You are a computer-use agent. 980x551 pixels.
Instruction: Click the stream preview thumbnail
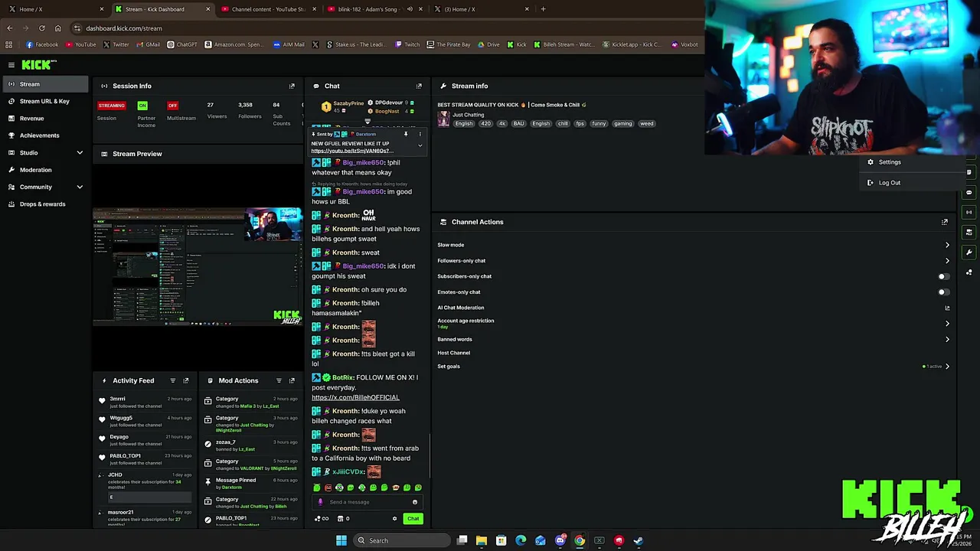pyautogui.click(x=198, y=266)
